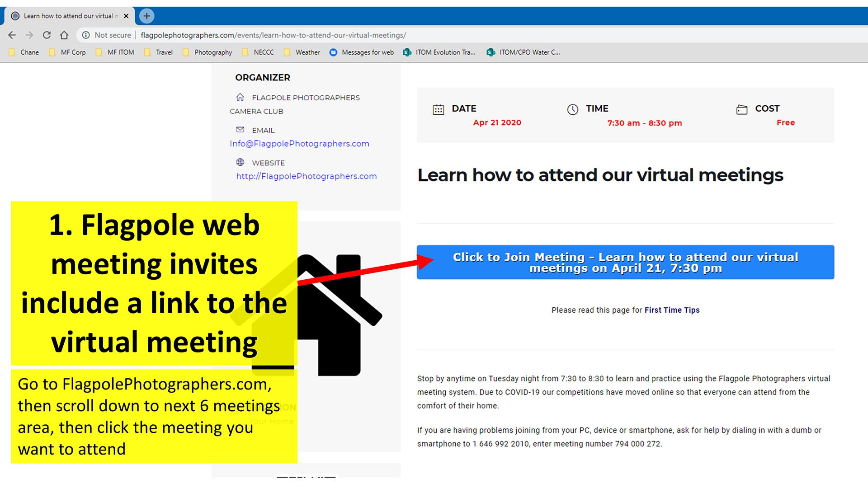
Task: Open a new tab with plus button
Action: pyautogui.click(x=146, y=16)
